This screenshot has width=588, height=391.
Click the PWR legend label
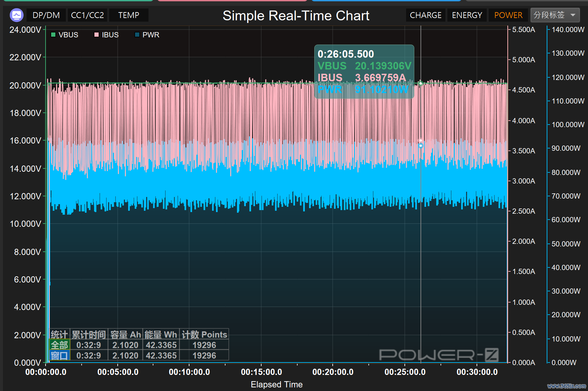151,35
